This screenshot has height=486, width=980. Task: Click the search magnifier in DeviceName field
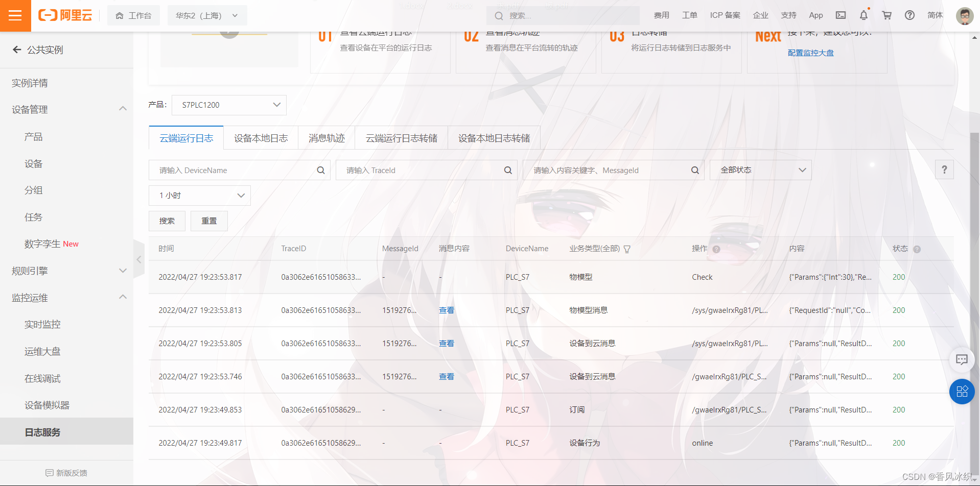[321, 170]
